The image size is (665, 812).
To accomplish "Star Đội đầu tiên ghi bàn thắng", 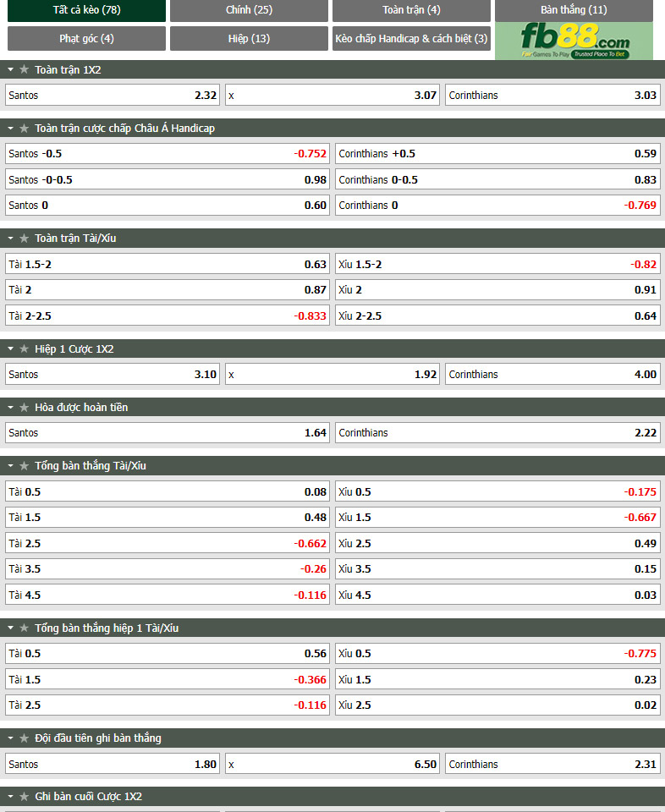I will (x=24, y=738).
